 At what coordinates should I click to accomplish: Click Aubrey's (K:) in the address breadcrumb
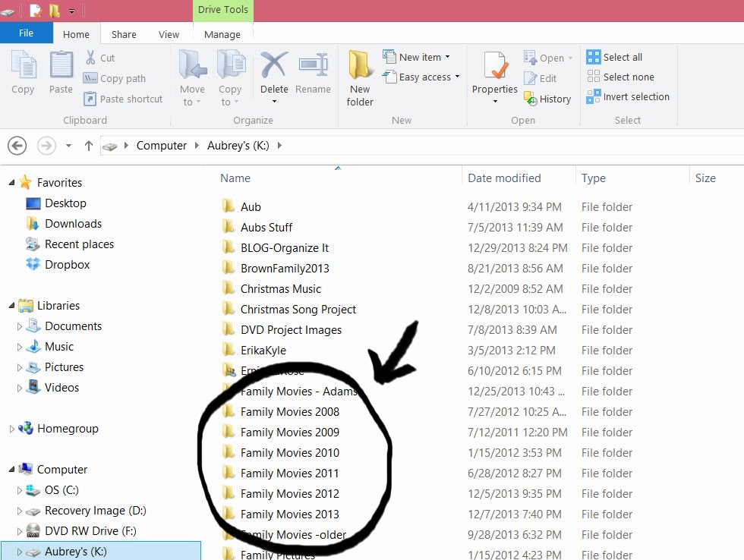coord(238,146)
